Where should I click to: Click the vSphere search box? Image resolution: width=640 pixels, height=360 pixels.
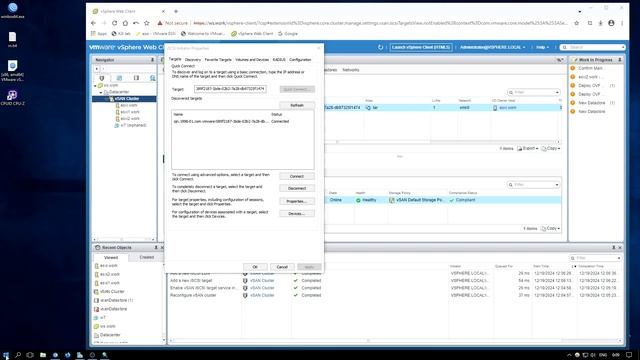[593, 47]
